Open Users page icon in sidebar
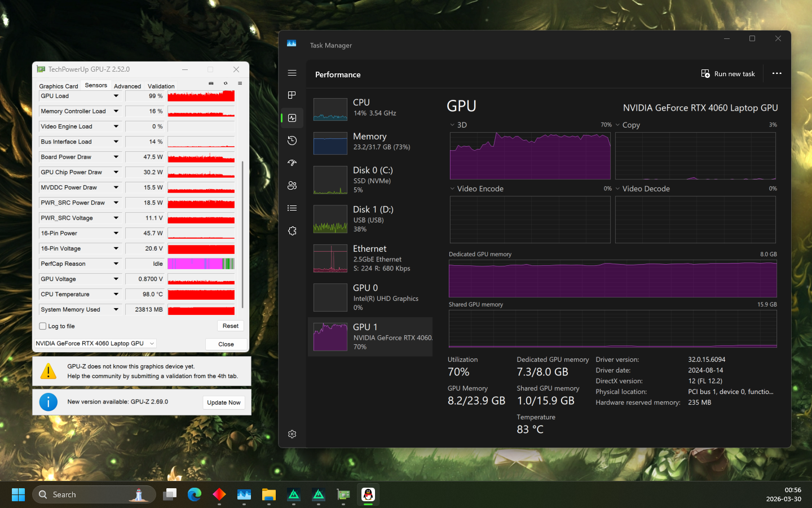 292,186
